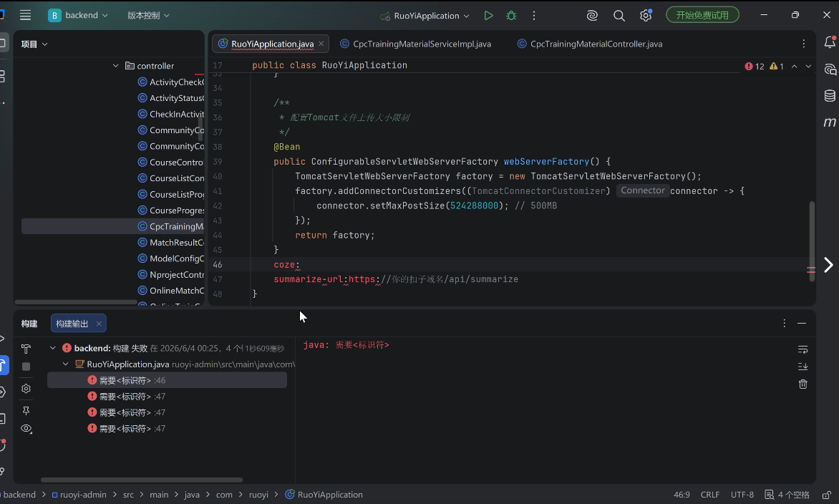The width and height of the screenshot is (839, 504).
Task: Toggle the eye view options in build panel
Action: 26,429
